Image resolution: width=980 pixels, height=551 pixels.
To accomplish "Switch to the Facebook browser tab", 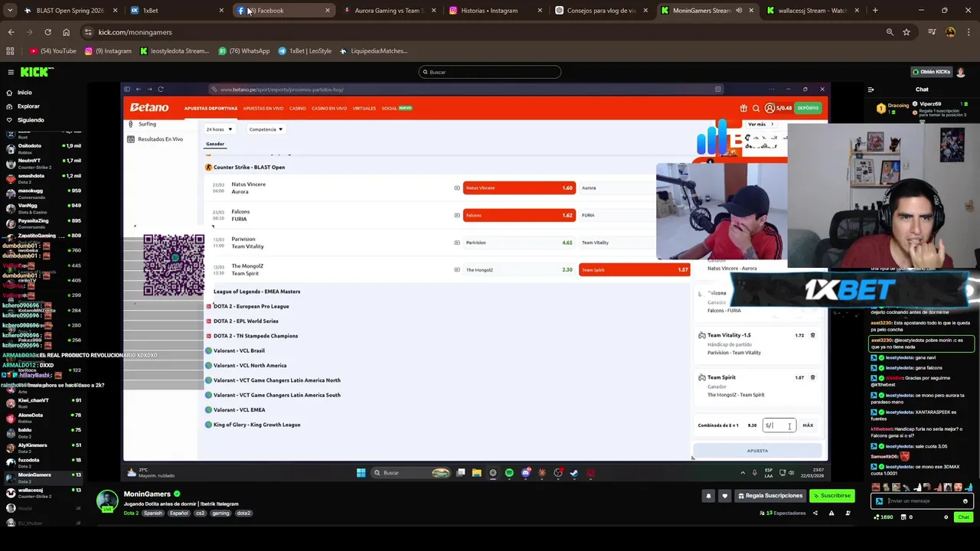I will tap(283, 11).
